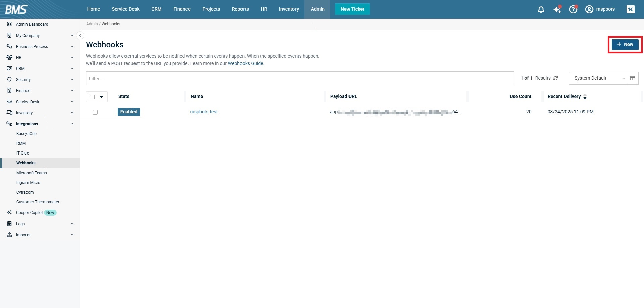Click the notifications bell icon
The image size is (644, 308).
541,9
